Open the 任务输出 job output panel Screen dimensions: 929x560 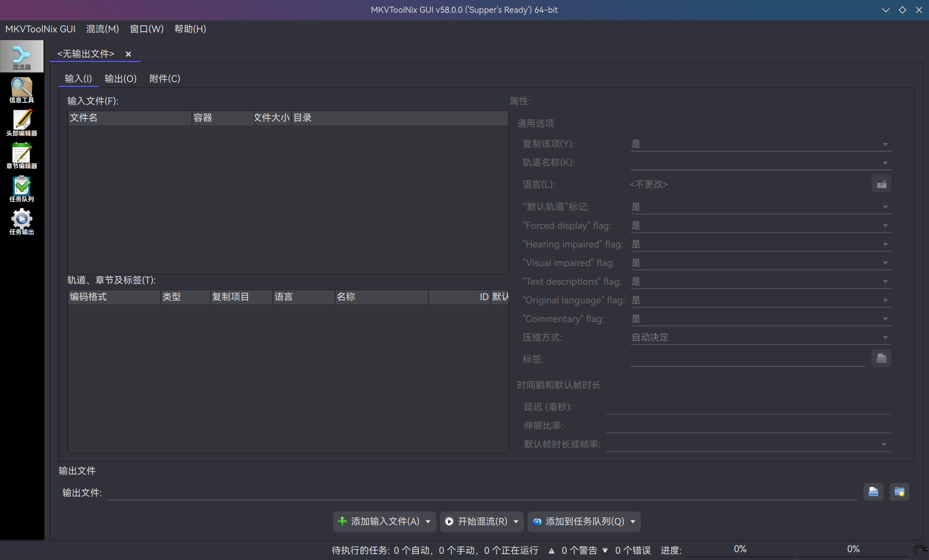[x=22, y=222]
